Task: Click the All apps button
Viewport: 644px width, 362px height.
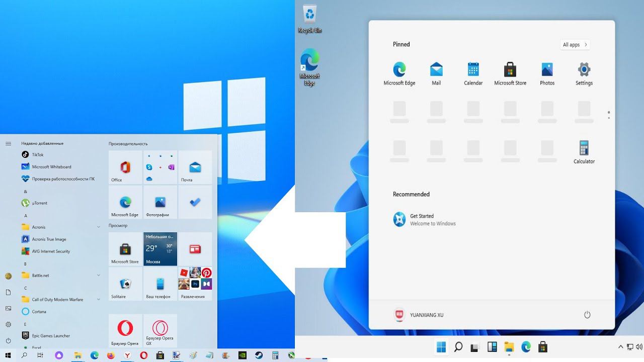Action: pyautogui.click(x=575, y=45)
